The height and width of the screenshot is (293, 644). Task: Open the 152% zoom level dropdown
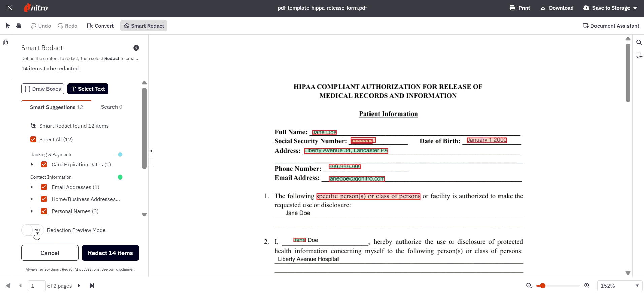[x=619, y=286]
